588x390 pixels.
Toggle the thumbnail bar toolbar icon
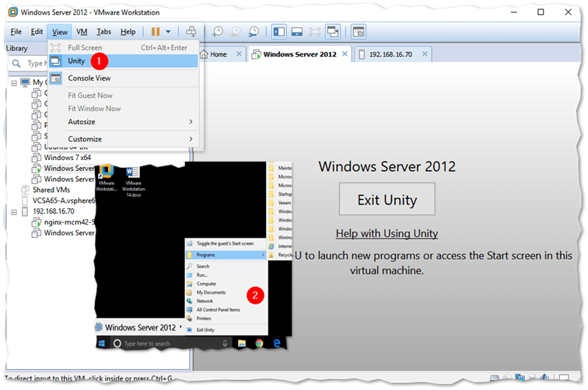pyautogui.click(x=297, y=32)
